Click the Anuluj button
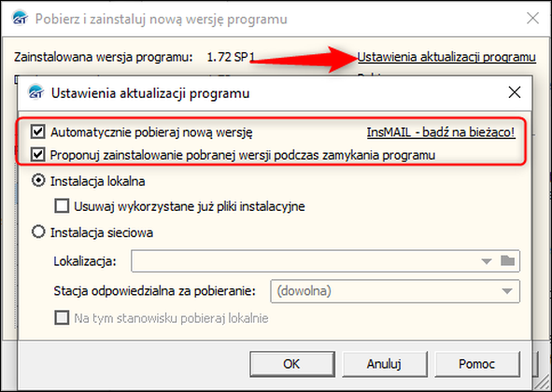The width and height of the screenshot is (552, 392). (x=385, y=364)
